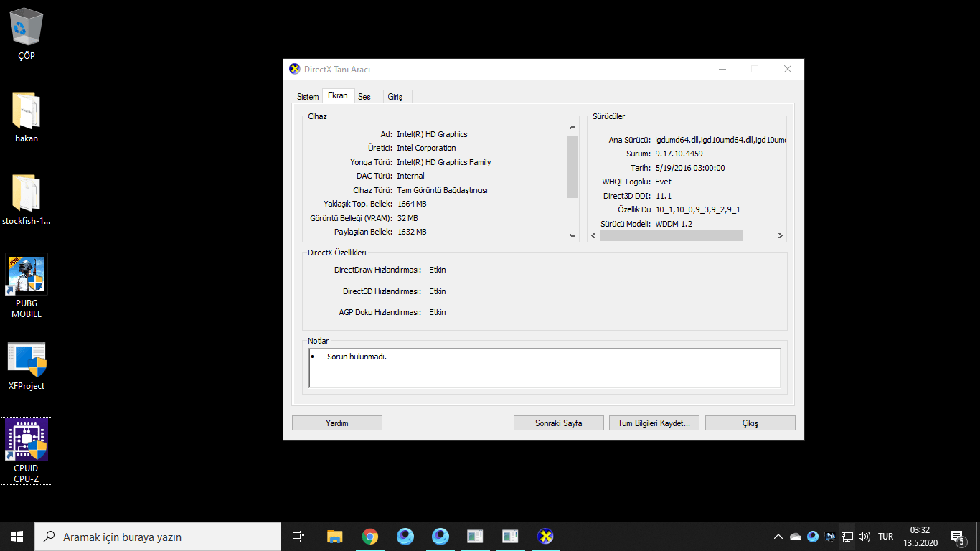Image resolution: width=980 pixels, height=551 pixels.
Task: Close the DirectX Tanı Aracı window
Action: click(788, 70)
